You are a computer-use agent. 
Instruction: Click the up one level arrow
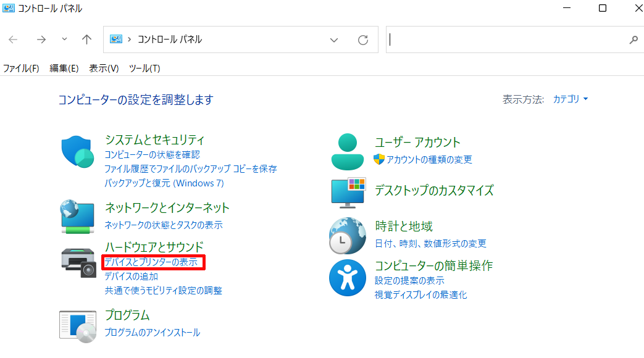point(86,40)
